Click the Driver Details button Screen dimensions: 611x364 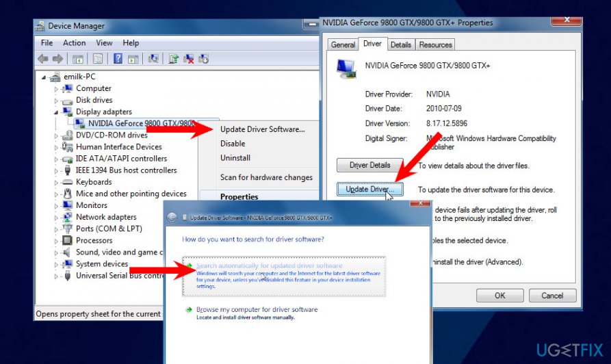coord(369,166)
